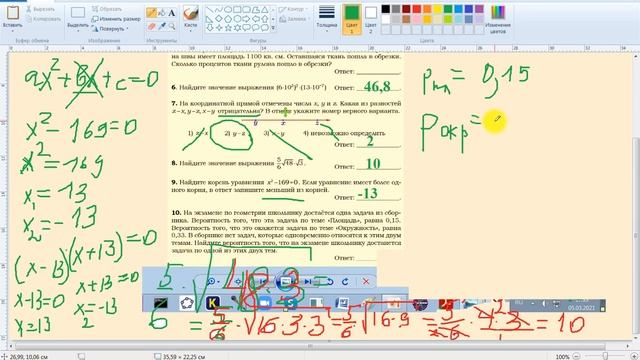
Task: Pick the purple color swatch
Action: point(479,9)
